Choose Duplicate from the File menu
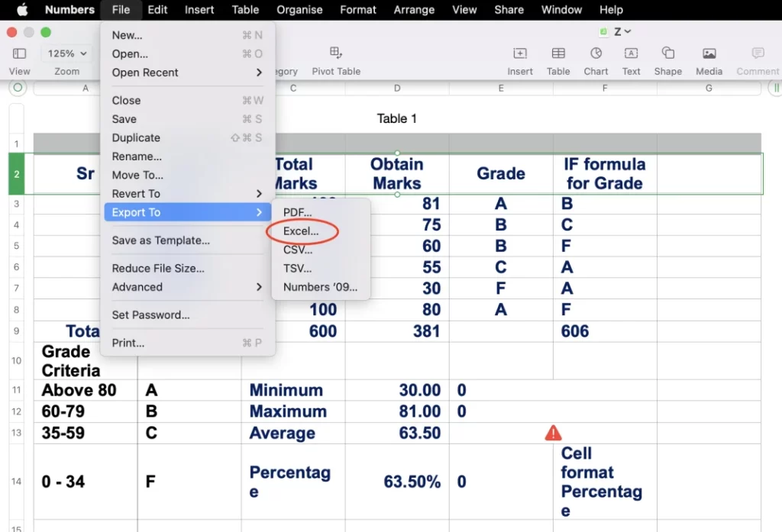Viewport: 782px width, 532px height. 188,137
